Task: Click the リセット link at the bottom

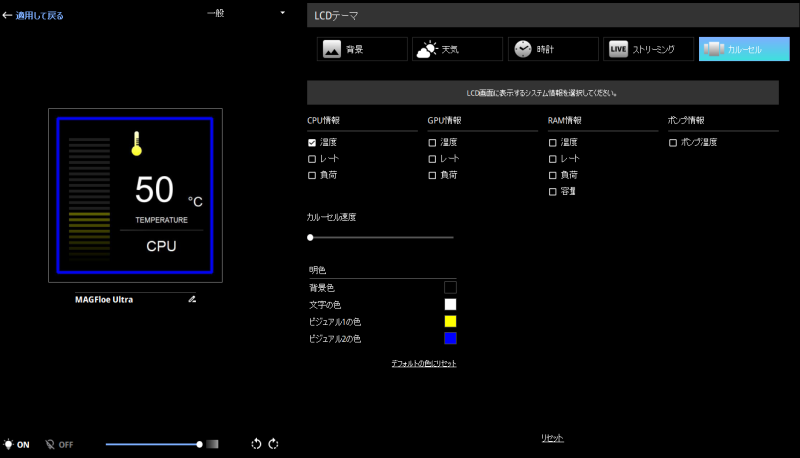Action: tap(553, 438)
